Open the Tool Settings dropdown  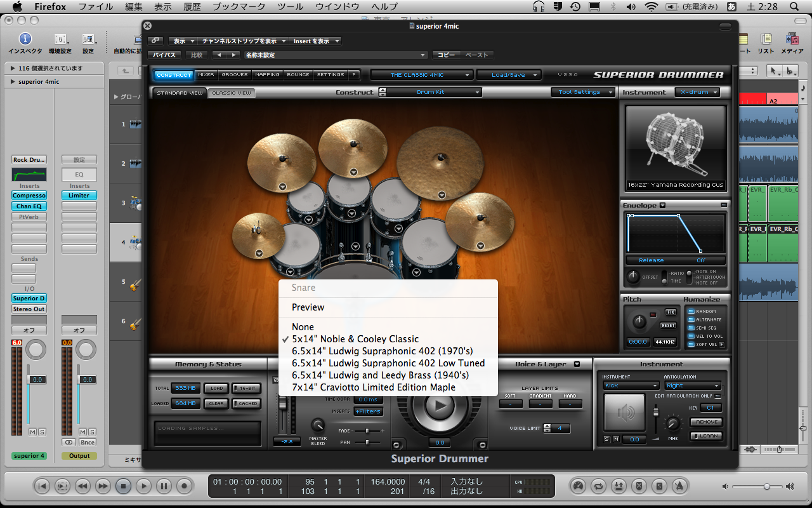(x=584, y=92)
